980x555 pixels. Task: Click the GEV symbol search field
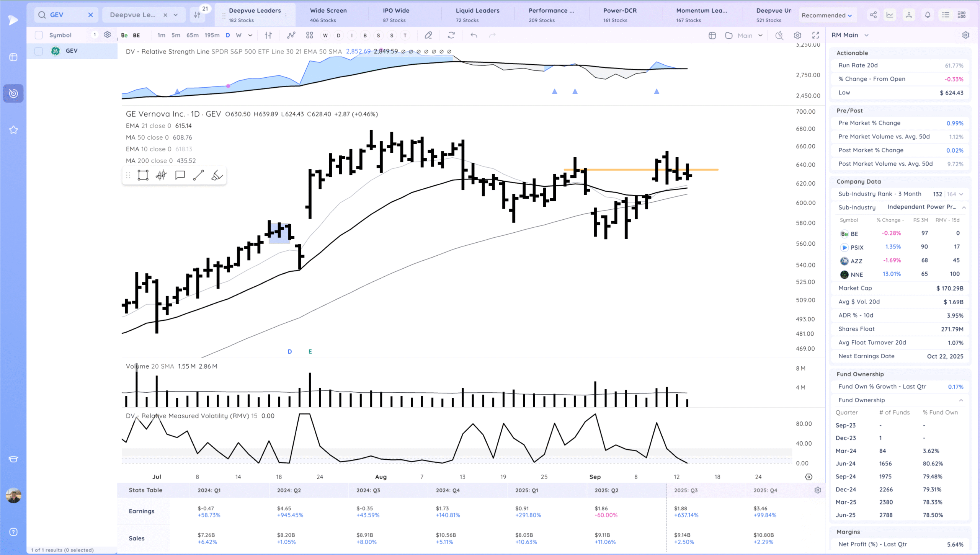pyautogui.click(x=66, y=15)
